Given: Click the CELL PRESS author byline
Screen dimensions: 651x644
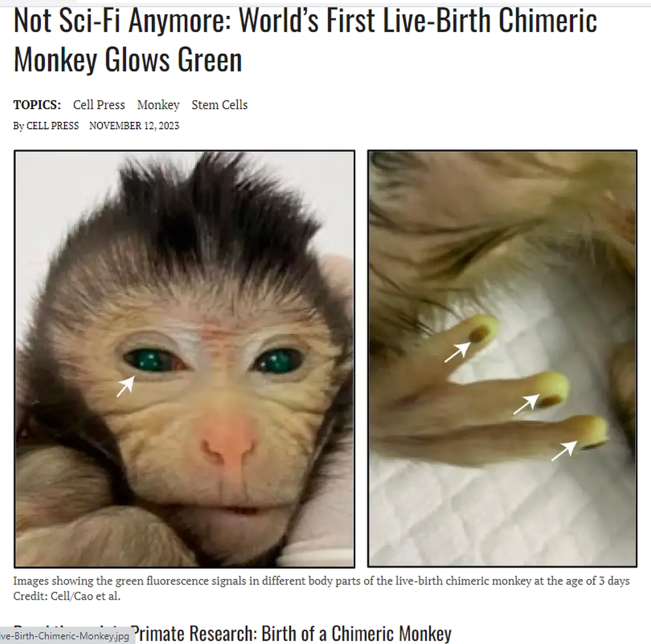Looking at the screenshot, I should pos(52,126).
